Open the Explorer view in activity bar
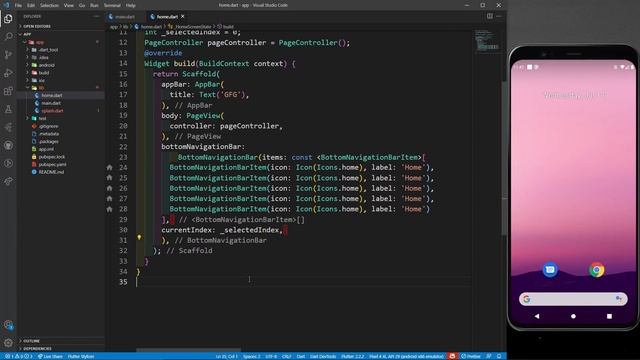Image resolution: width=640 pixels, height=360 pixels. (x=8, y=19)
